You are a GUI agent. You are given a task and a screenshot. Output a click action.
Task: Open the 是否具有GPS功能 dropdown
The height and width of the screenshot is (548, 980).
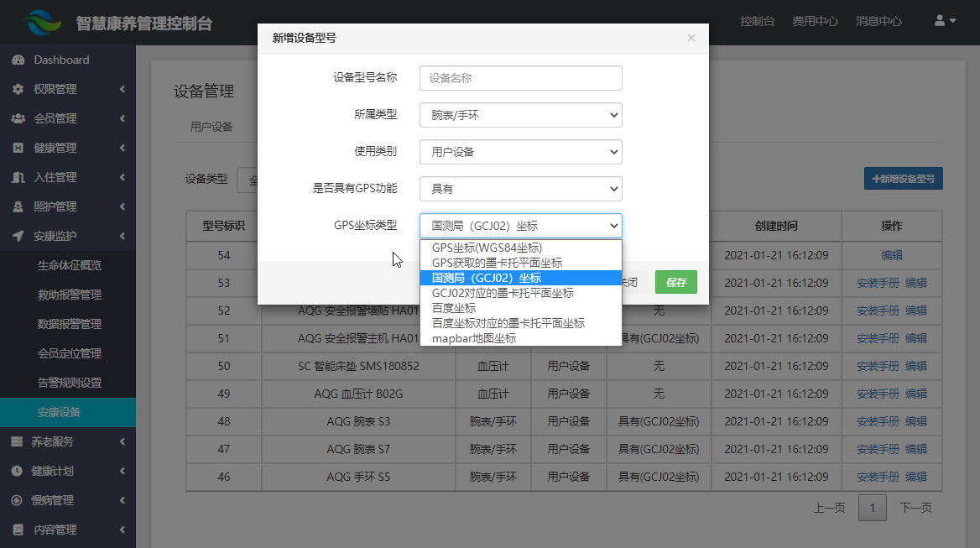point(520,189)
